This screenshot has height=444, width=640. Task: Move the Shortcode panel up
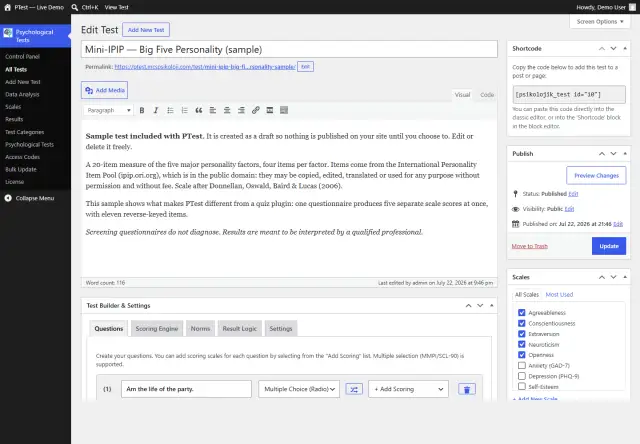click(x=602, y=49)
